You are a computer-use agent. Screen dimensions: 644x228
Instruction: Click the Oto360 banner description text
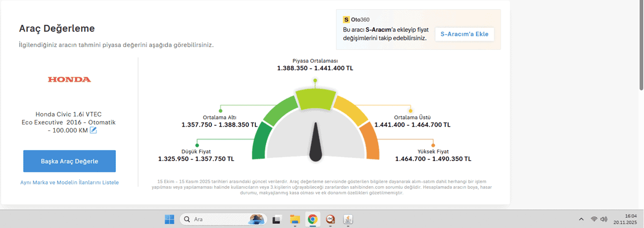tap(385, 34)
